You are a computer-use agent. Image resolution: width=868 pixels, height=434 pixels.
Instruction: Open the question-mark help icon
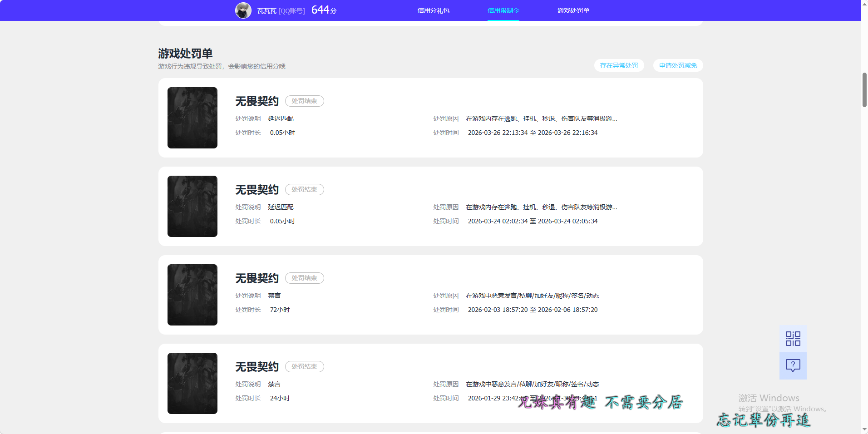pyautogui.click(x=793, y=366)
